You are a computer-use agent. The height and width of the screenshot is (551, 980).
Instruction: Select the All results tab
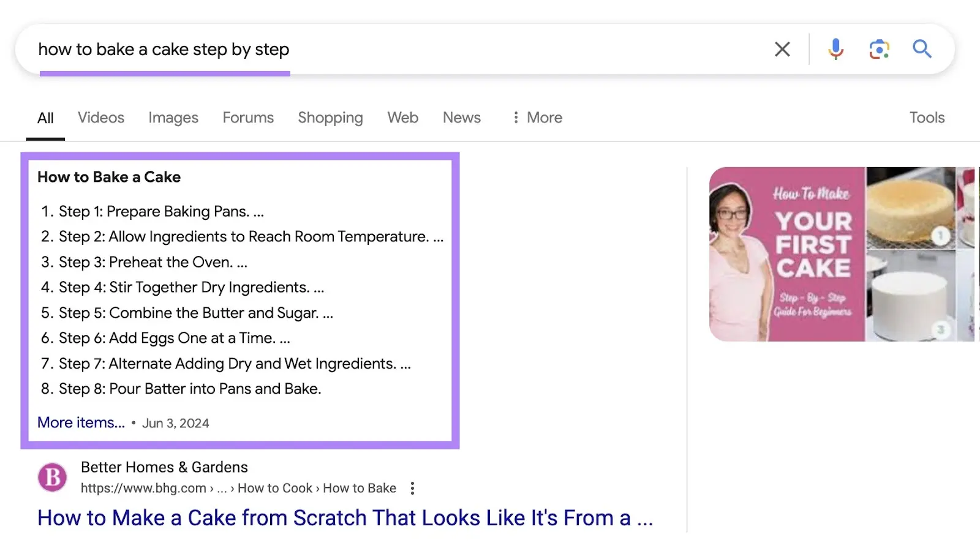pyautogui.click(x=45, y=117)
